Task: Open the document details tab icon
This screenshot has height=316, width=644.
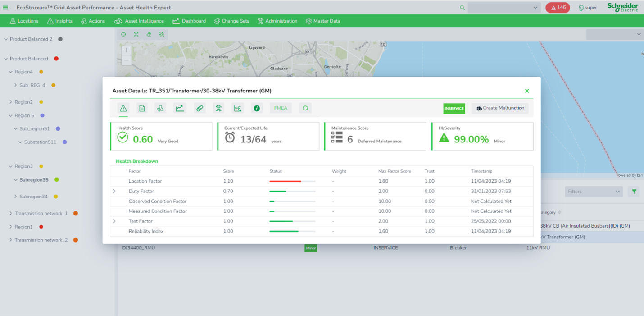Action: pos(142,108)
